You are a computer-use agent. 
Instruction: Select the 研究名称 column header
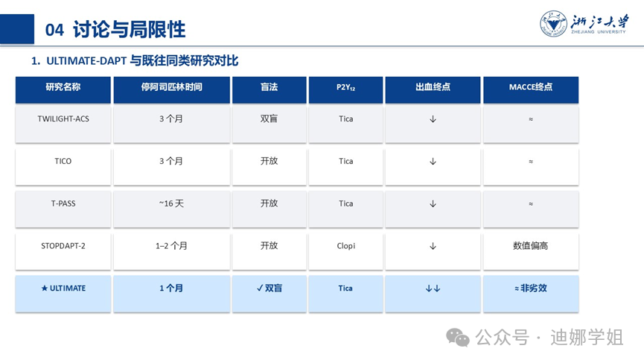[63, 89]
